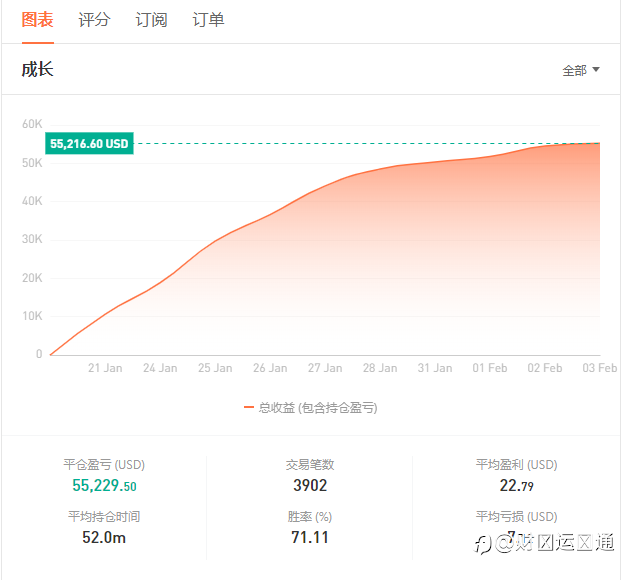Toggle the 总收益 (包含持仓盈亏) legend series

(x=310, y=407)
